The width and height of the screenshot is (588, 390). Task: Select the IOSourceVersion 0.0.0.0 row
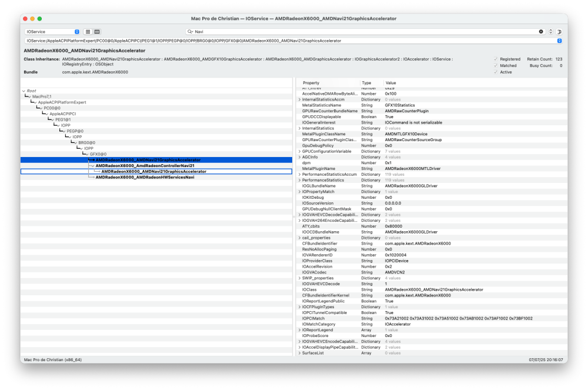(x=431, y=204)
